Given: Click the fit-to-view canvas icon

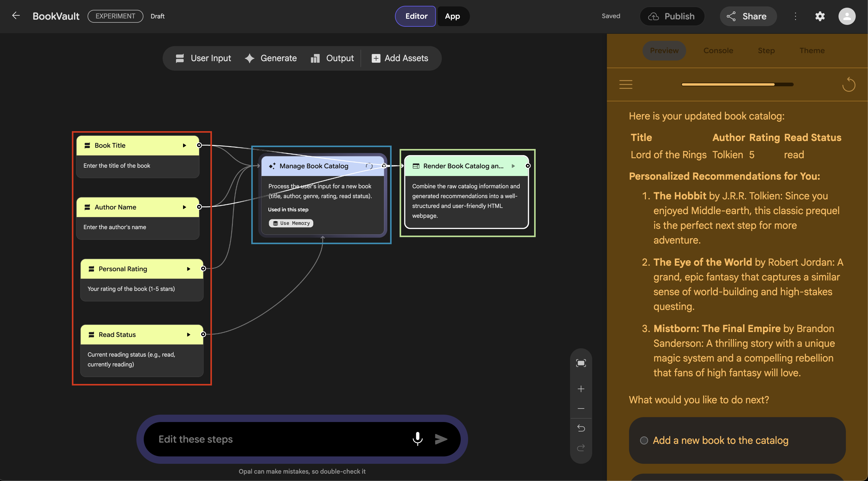Looking at the screenshot, I should tap(581, 363).
